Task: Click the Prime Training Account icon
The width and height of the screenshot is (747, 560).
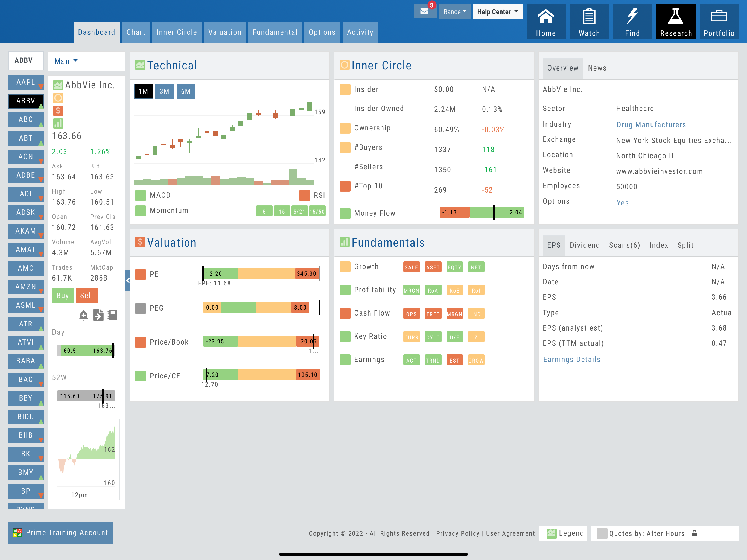Action: 17,533
